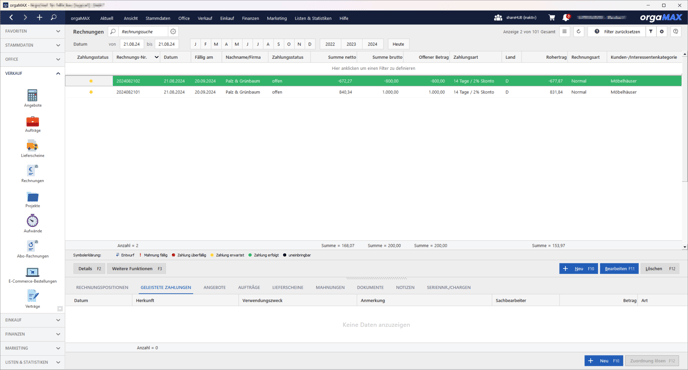This screenshot has height=370, width=688.
Task: Click the Heute date button
Action: tap(398, 44)
